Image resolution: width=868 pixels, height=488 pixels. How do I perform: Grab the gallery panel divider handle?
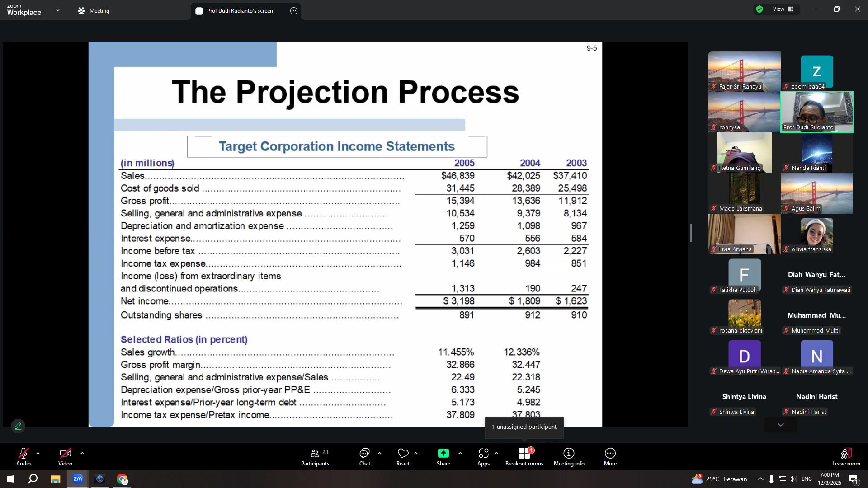691,233
